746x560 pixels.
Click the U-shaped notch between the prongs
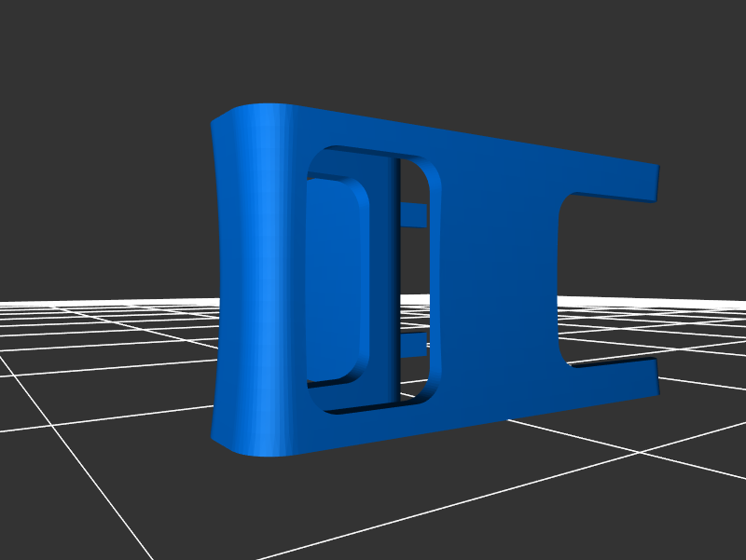[597, 280]
